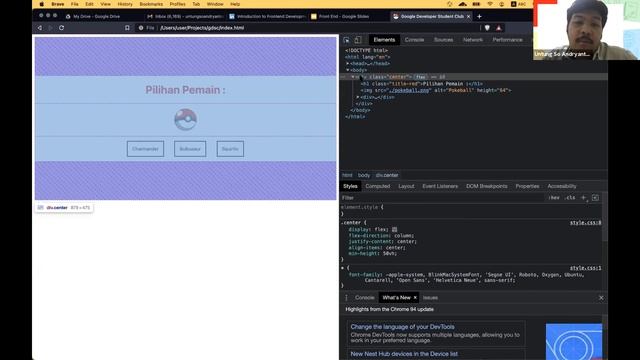The image size is (640, 360).
Task: Select the Event Listeners sidebar tab
Action: pos(440,186)
